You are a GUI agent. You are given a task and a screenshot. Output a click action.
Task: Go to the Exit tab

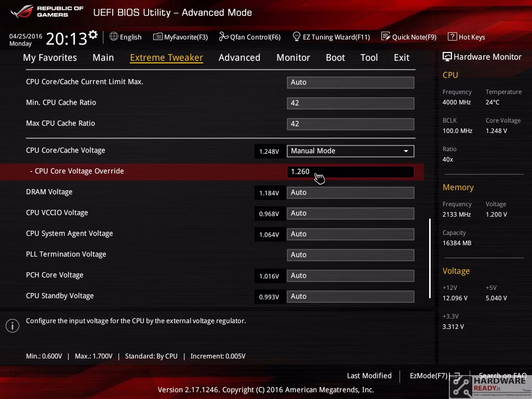click(x=402, y=58)
